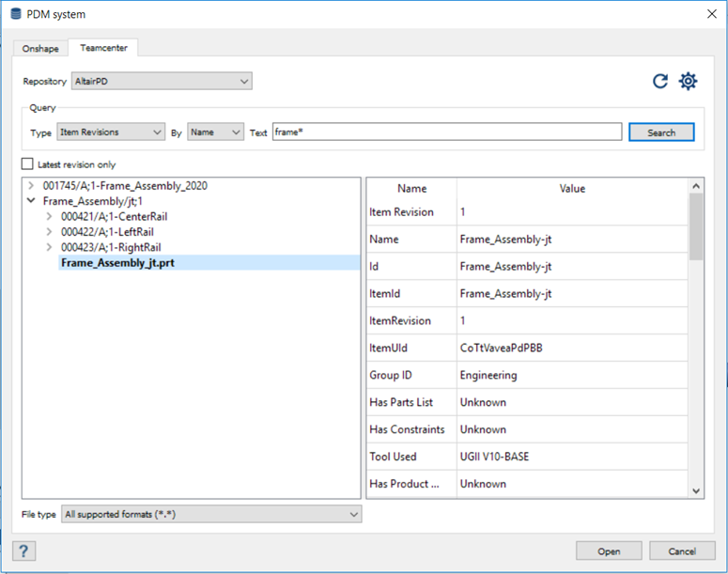728x574 pixels.
Task: Open the File type formats dropdown
Action: pyautogui.click(x=210, y=514)
